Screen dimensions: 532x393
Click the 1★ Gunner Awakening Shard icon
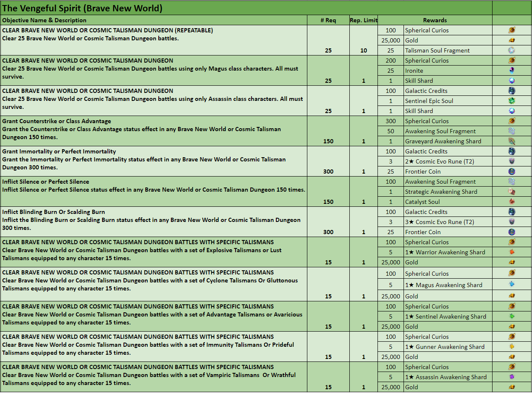coord(511,347)
